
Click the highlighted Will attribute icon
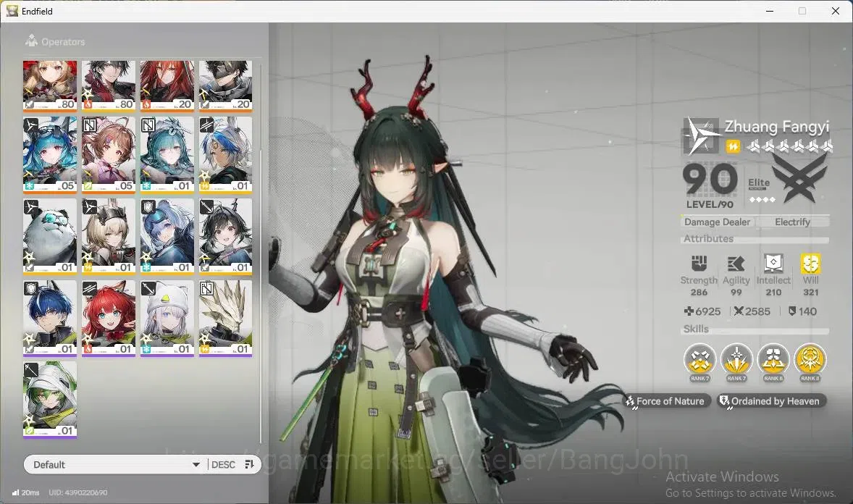click(x=810, y=264)
